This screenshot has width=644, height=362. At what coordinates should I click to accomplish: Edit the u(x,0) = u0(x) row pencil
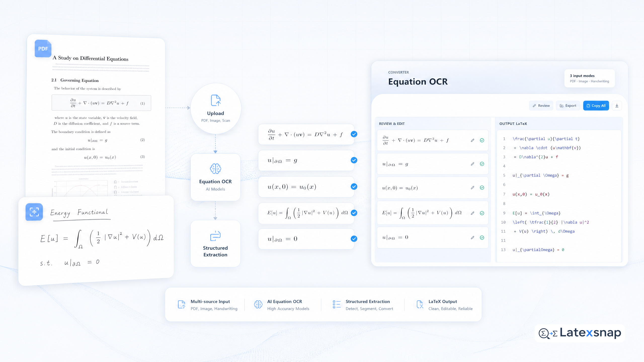(472, 188)
